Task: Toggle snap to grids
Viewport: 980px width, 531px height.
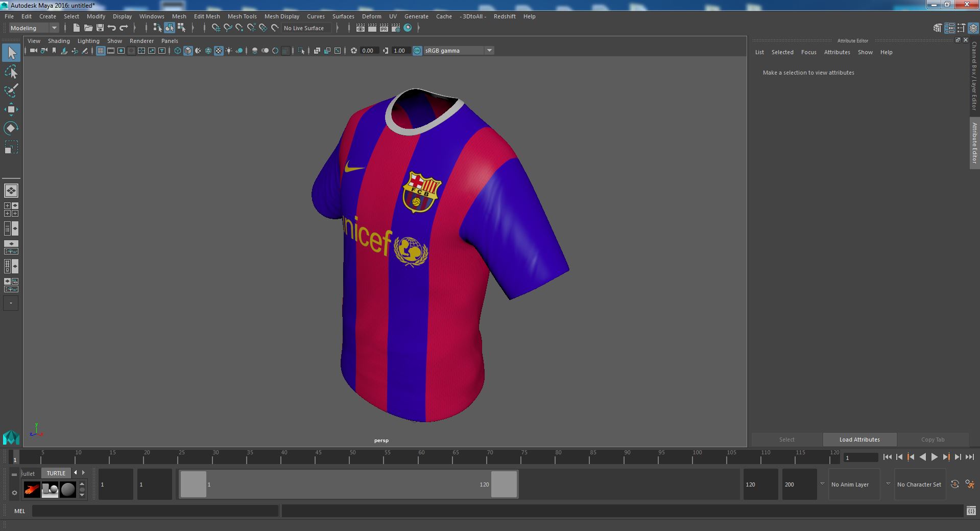Action: (216, 28)
